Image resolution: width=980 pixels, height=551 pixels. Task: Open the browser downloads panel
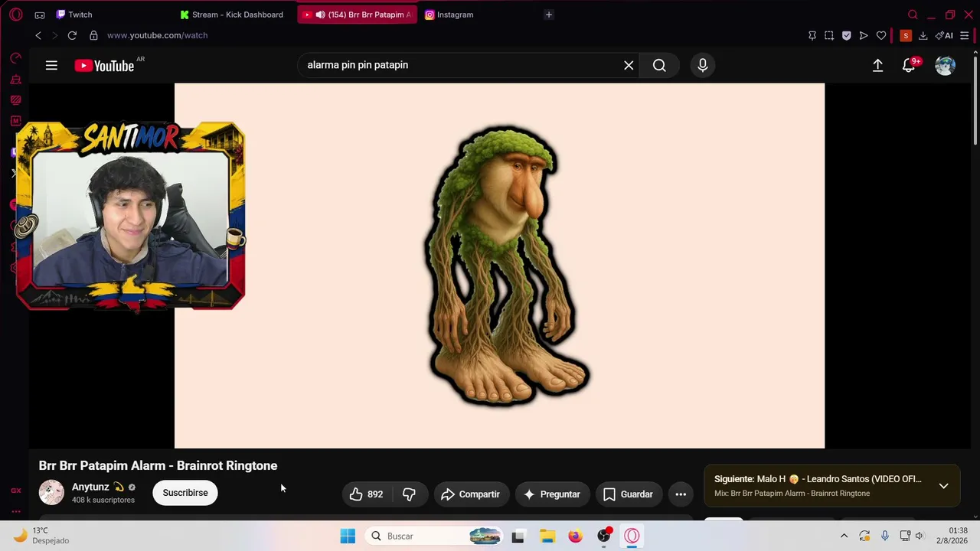tap(923, 35)
